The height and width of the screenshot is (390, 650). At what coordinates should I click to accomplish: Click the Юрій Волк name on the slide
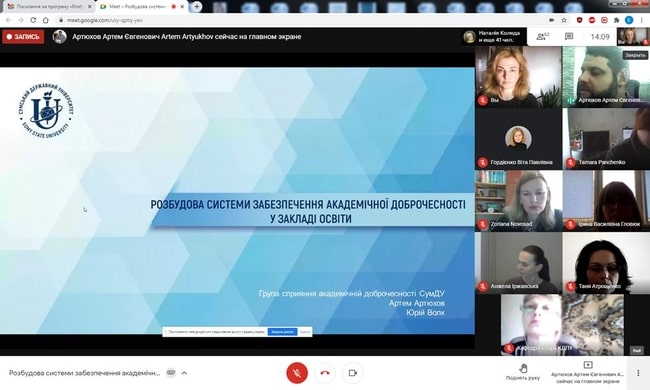[x=425, y=313]
